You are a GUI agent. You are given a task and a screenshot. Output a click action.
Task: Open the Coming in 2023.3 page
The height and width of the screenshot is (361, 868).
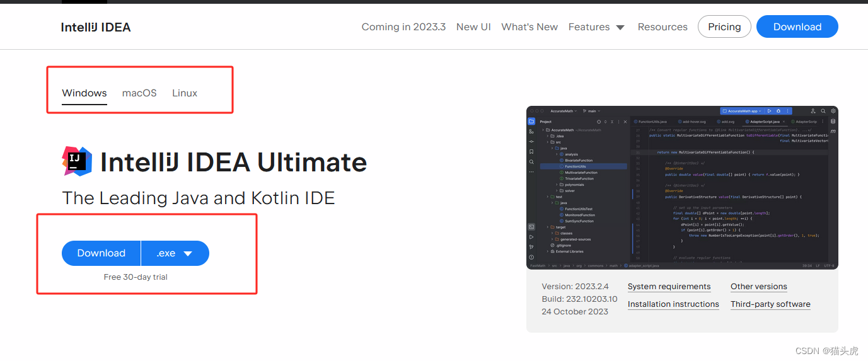click(x=403, y=27)
